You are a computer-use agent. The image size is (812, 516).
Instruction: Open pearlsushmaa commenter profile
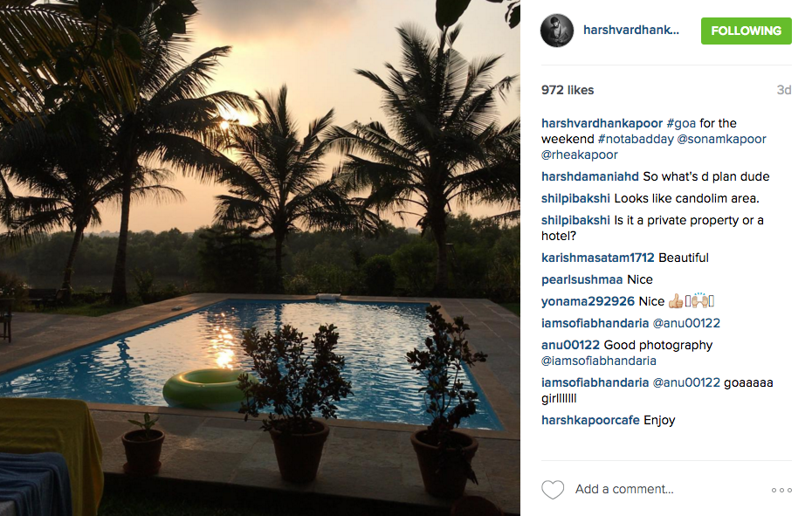581,279
